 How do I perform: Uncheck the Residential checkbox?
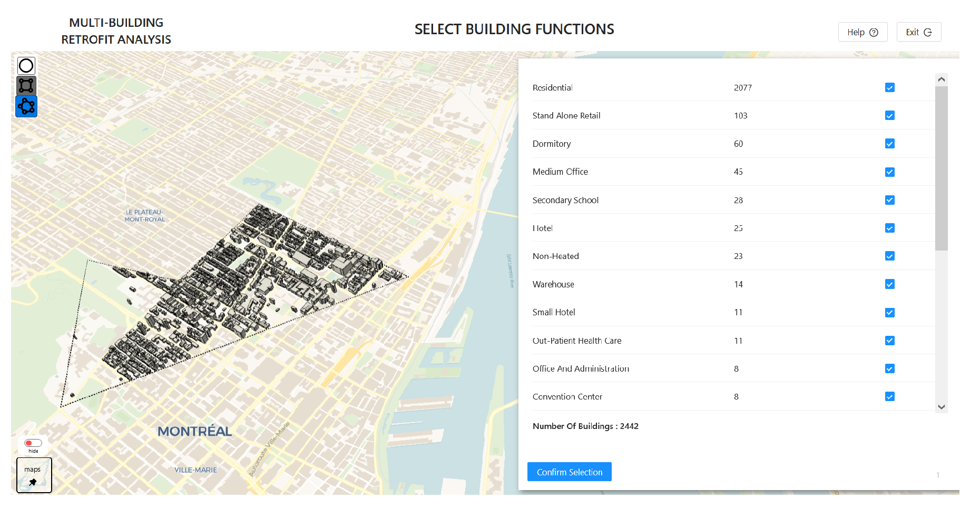tap(889, 87)
